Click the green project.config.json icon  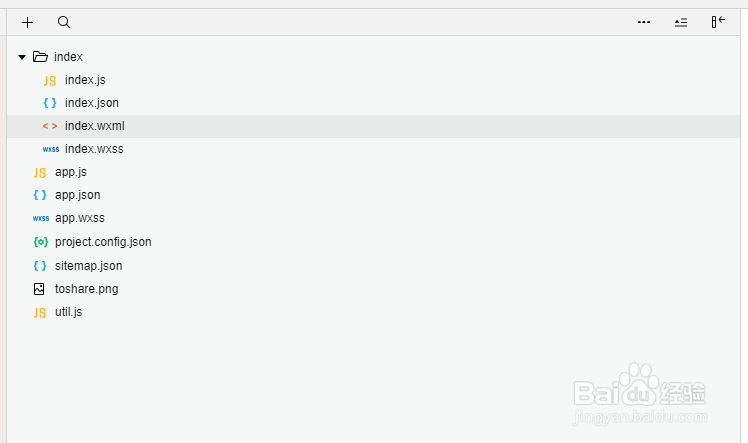[40, 242]
